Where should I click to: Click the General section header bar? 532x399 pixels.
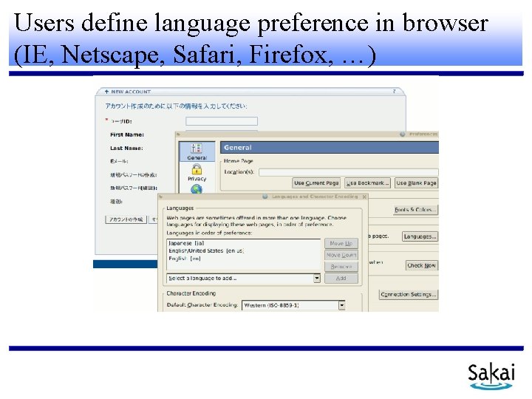coord(329,148)
